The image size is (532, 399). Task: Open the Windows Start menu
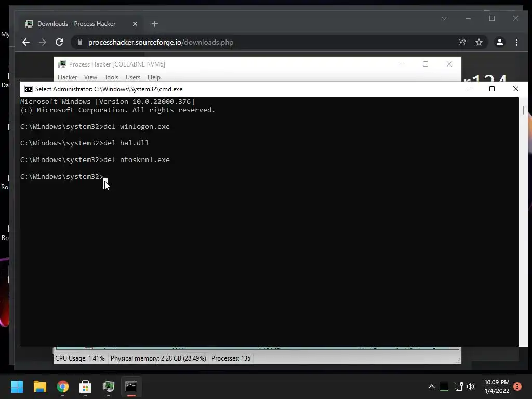(x=17, y=387)
